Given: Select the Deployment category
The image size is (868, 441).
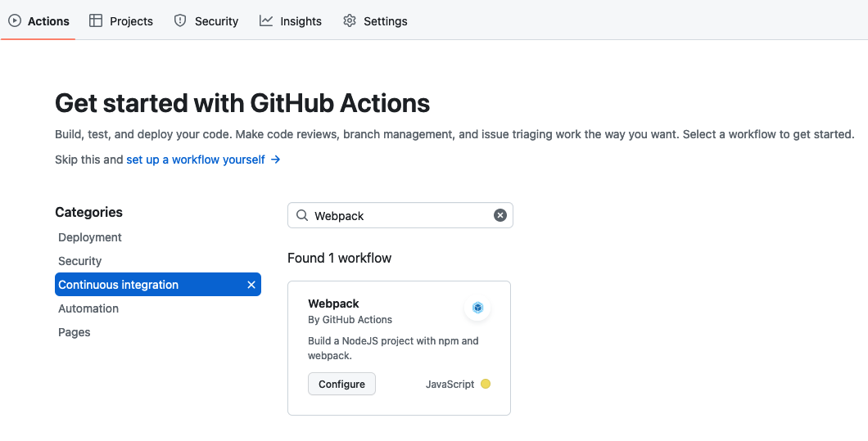Looking at the screenshot, I should click(x=90, y=236).
